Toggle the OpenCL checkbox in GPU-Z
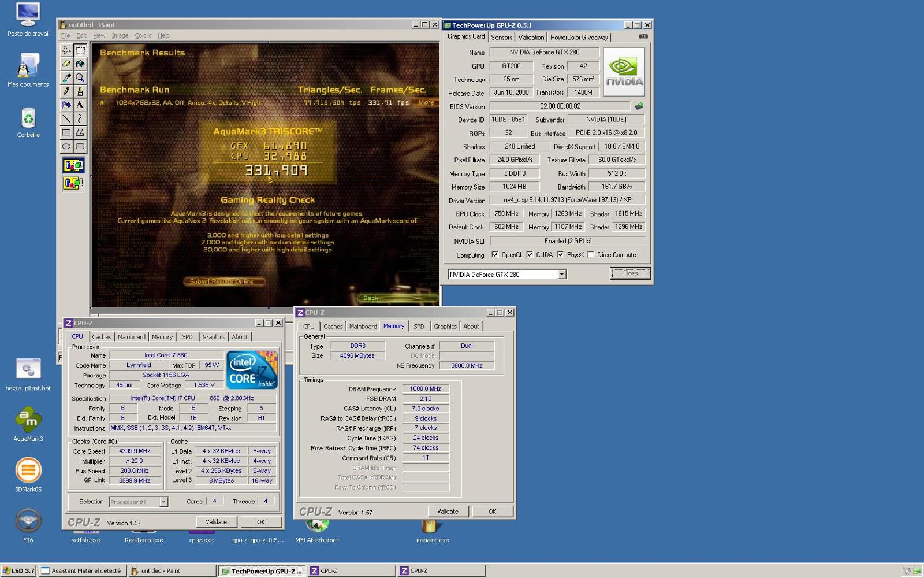The width and height of the screenshot is (924, 578). (x=495, y=255)
